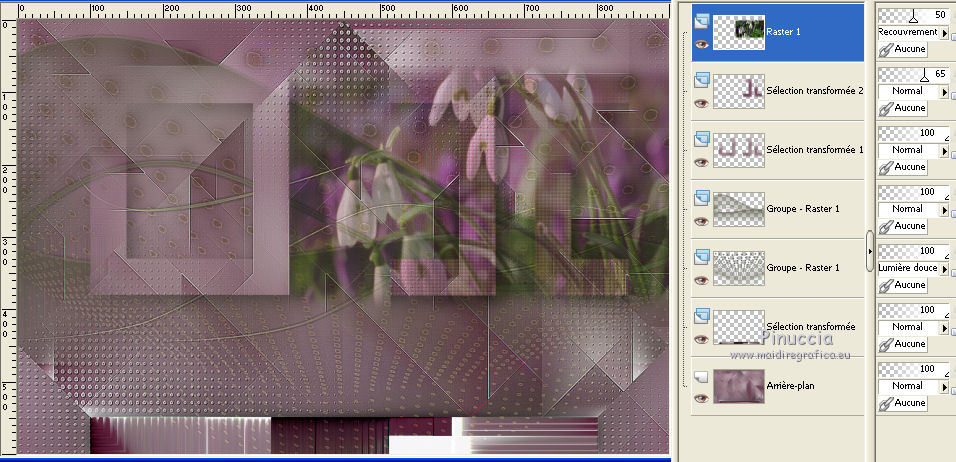956x462 pixels.
Task: Select the layer named Raster 1
Action: tap(783, 32)
